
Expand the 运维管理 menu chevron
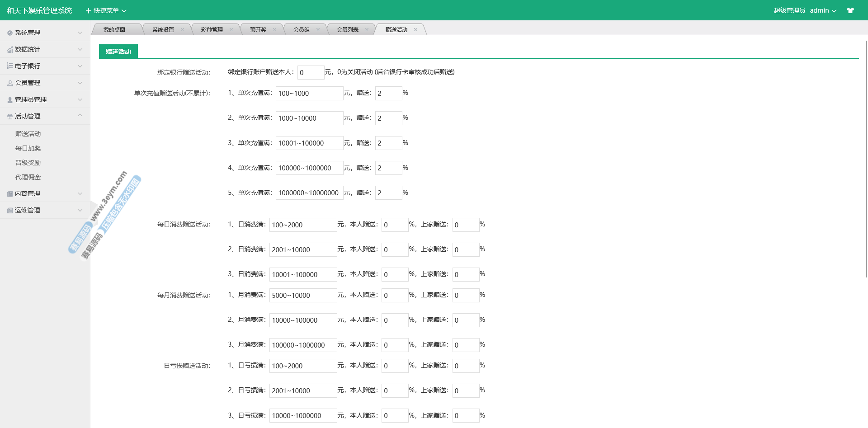point(80,210)
